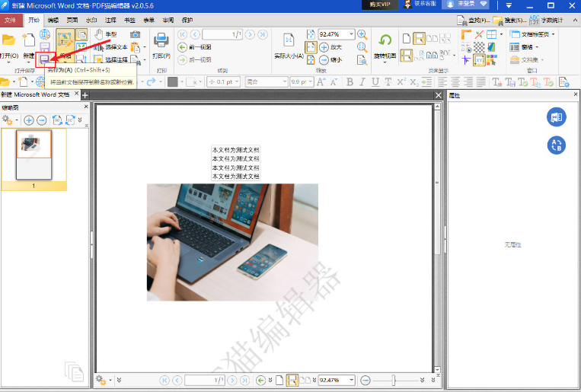Open the Protect ribbon tab
This screenshot has height=392, width=581.
187,20
